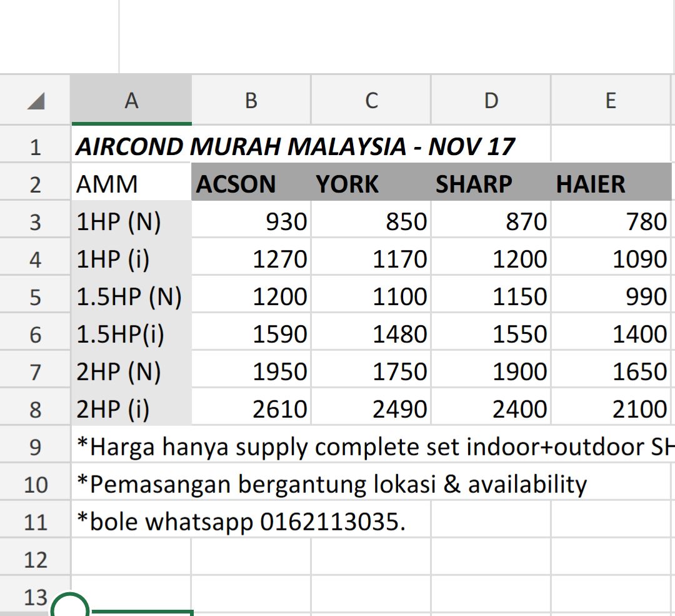This screenshot has width=675, height=616.
Task: Select column B header
Action: [x=251, y=100]
